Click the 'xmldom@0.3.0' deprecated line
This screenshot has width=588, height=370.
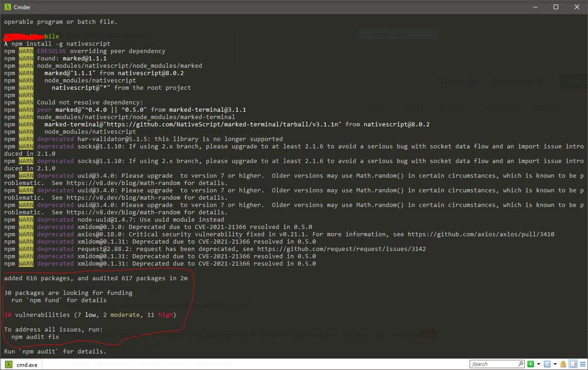click(x=158, y=227)
